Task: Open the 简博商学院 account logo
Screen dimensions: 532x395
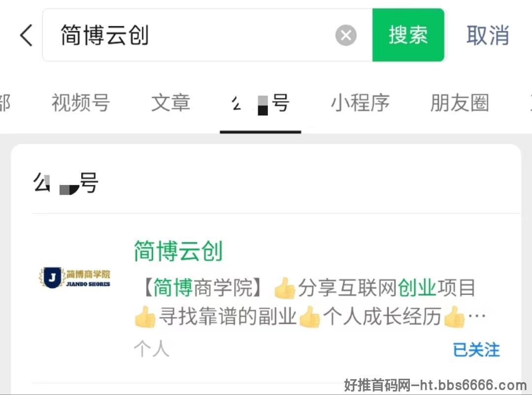Action: [x=75, y=278]
